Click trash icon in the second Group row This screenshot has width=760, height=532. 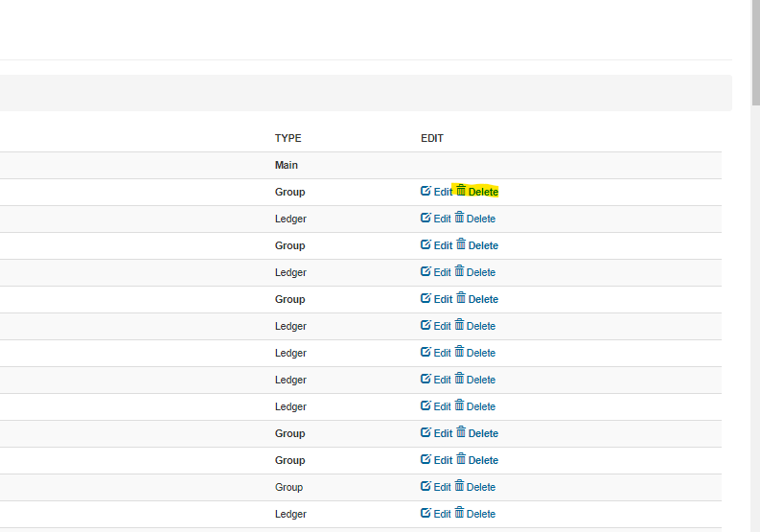coord(461,244)
